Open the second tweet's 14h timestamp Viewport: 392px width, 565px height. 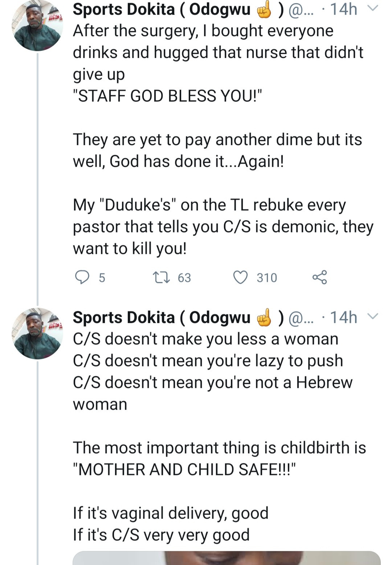[343, 317]
